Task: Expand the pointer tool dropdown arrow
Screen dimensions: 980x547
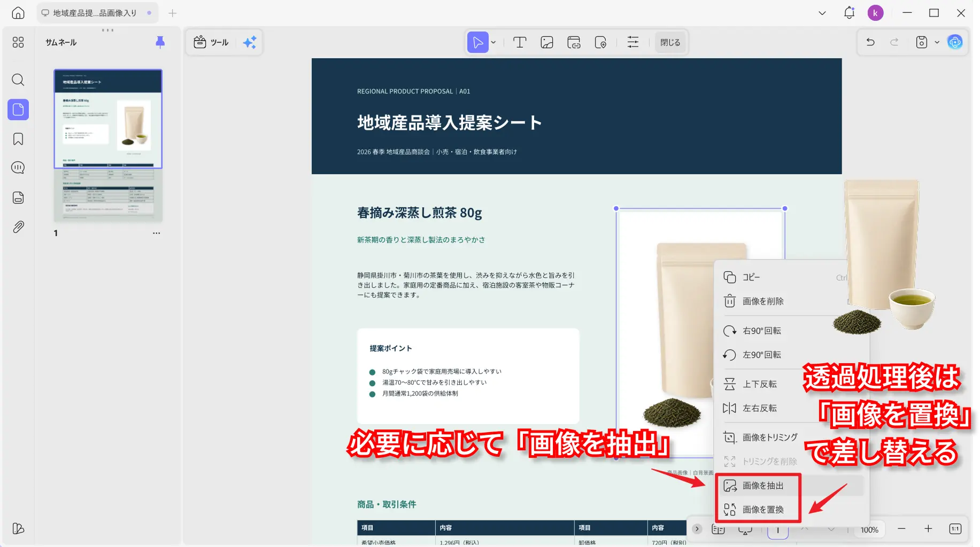Action: pos(493,42)
